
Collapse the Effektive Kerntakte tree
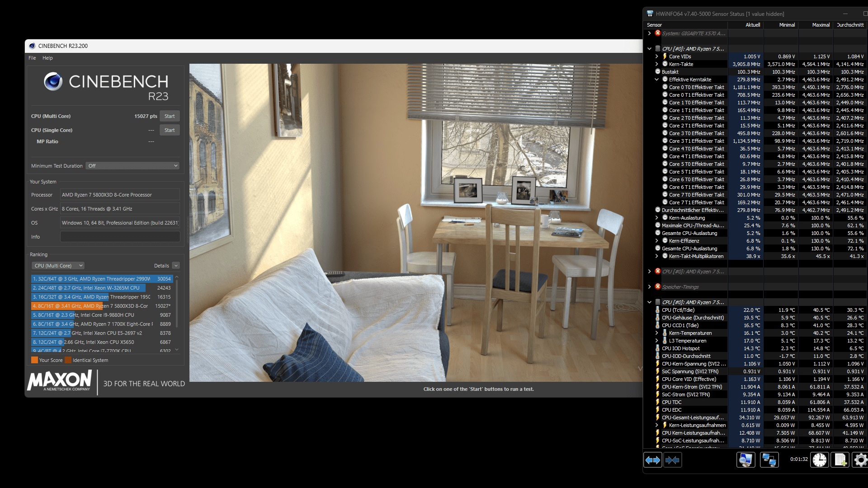pyautogui.click(x=657, y=80)
